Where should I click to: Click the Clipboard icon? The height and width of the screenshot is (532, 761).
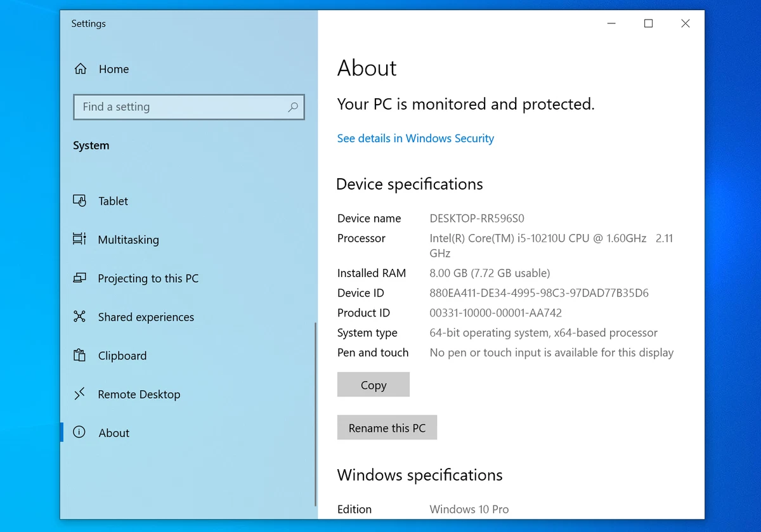(x=79, y=355)
